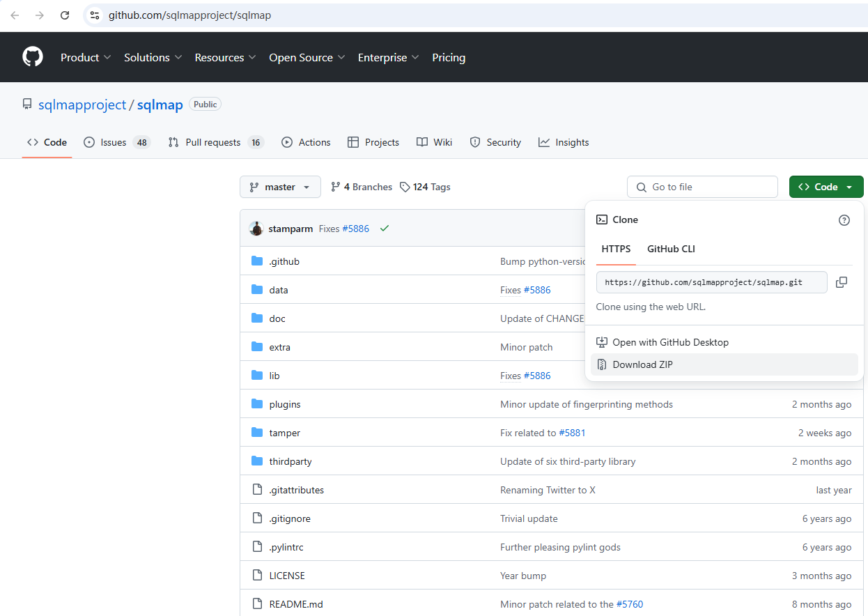Open the Pricing page
Screen dimensions: 868x616
[449, 58]
